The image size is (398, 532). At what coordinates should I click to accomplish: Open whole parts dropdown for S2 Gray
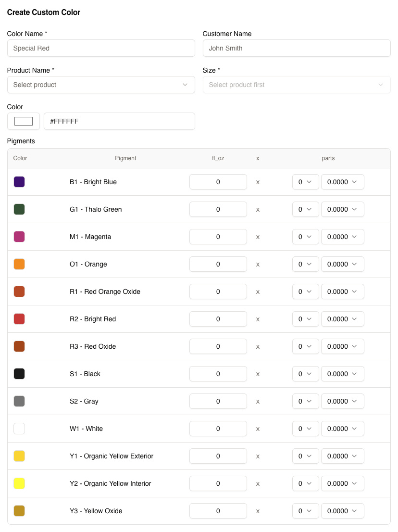(305, 401)
